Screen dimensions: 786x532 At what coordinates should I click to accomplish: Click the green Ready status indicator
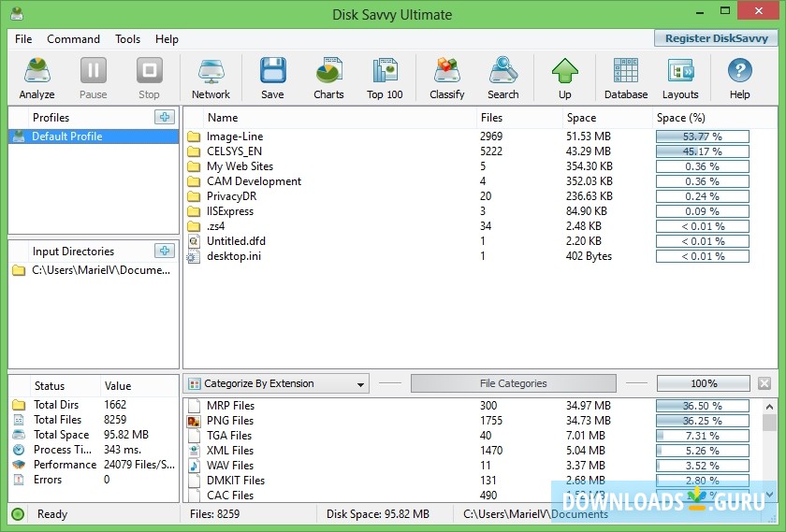pos(18,514)
